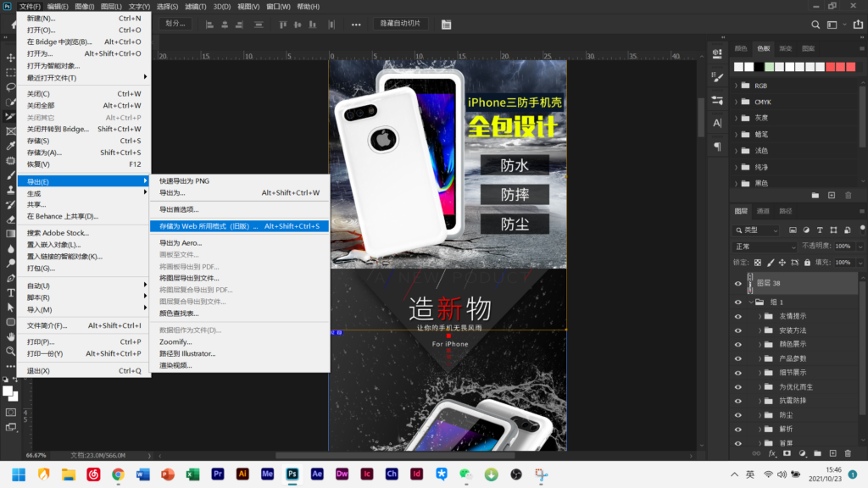
Task: Hide the 产品参数 group
Action: point(738,358)
